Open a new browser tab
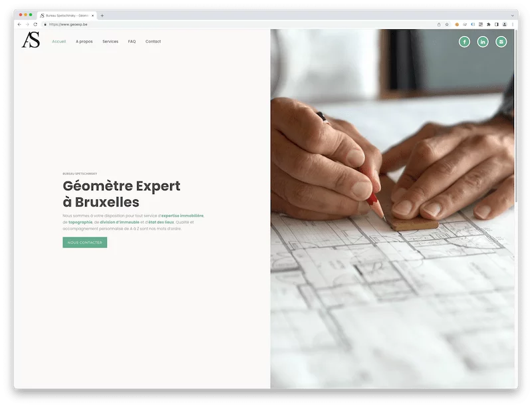This screenshot has width=532, height=407. coord(102,15)
